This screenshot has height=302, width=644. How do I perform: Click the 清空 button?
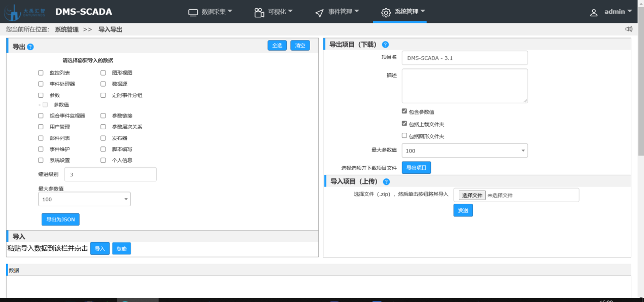coord(300,46)
